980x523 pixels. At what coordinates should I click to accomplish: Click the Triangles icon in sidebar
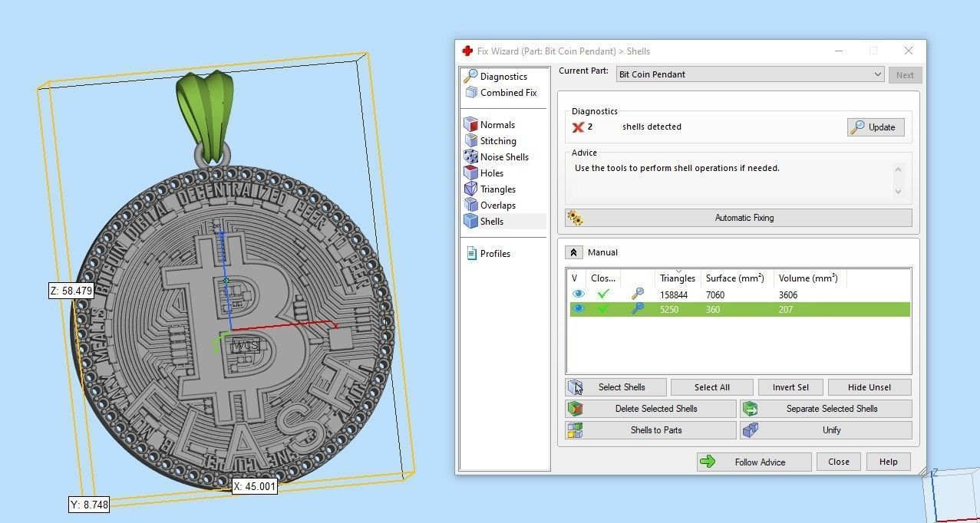pos(470,189)
